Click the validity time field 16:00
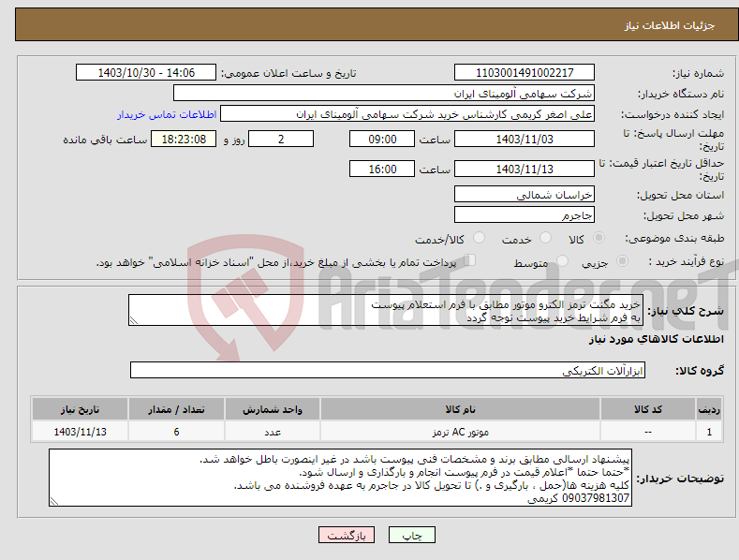The height and width of the screenshot is (560, 739). pyautogui.click(x=382, y=169)
